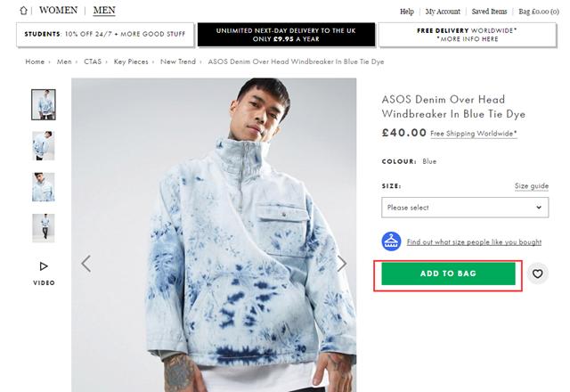The width and height of the screenshot is (570, 392).
Task: Select the second product thumbnail
Action: tap(44, 146)
